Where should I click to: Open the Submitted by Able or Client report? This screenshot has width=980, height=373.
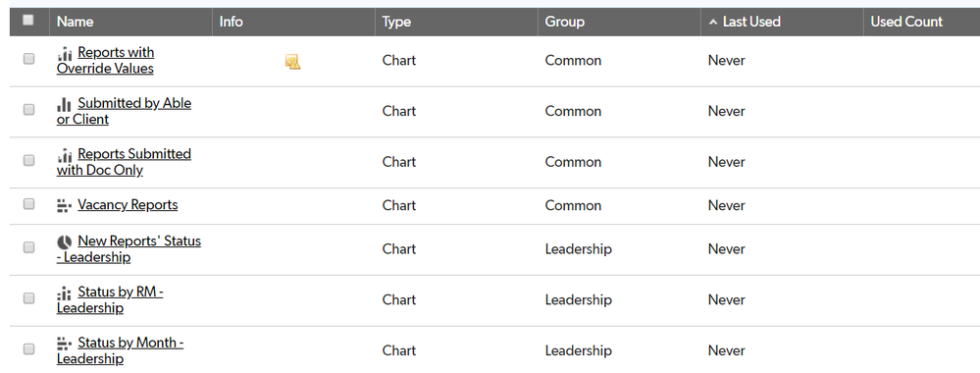click(124, 111)
